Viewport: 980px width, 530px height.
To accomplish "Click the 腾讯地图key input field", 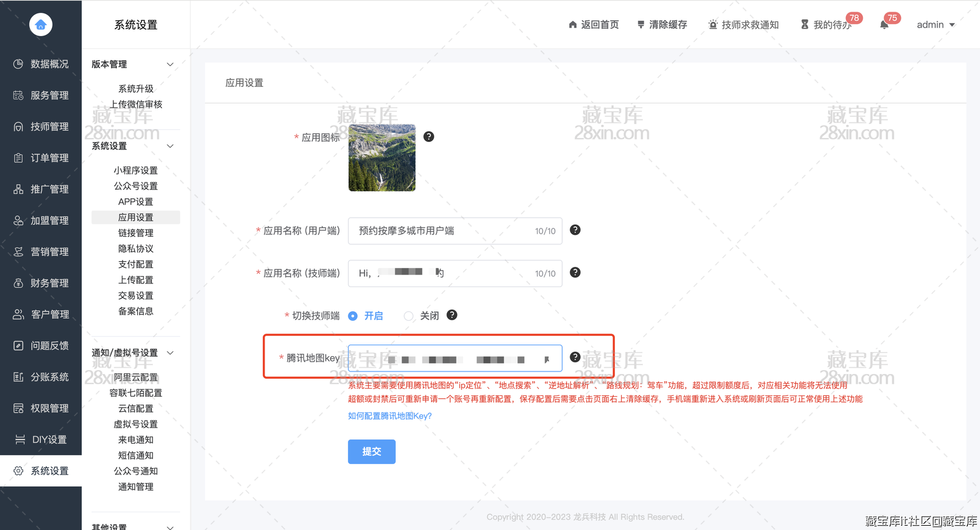I will click(x=454, y=359).
